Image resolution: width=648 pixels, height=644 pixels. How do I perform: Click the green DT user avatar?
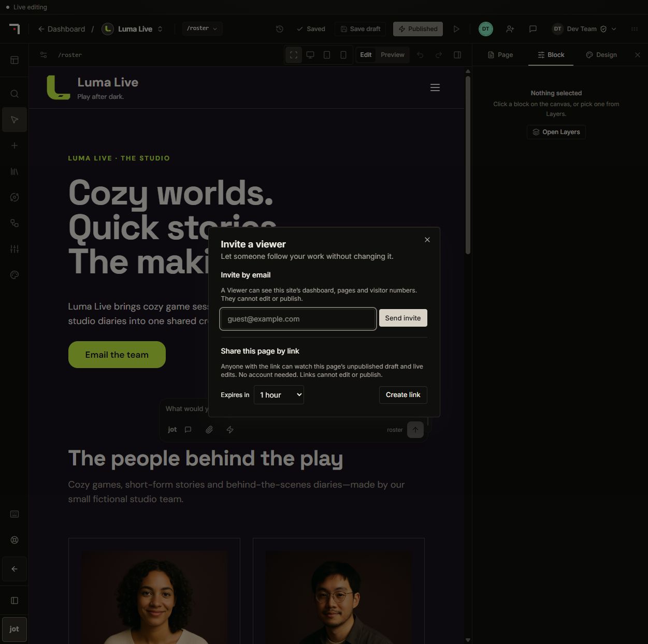pos(485,29)
